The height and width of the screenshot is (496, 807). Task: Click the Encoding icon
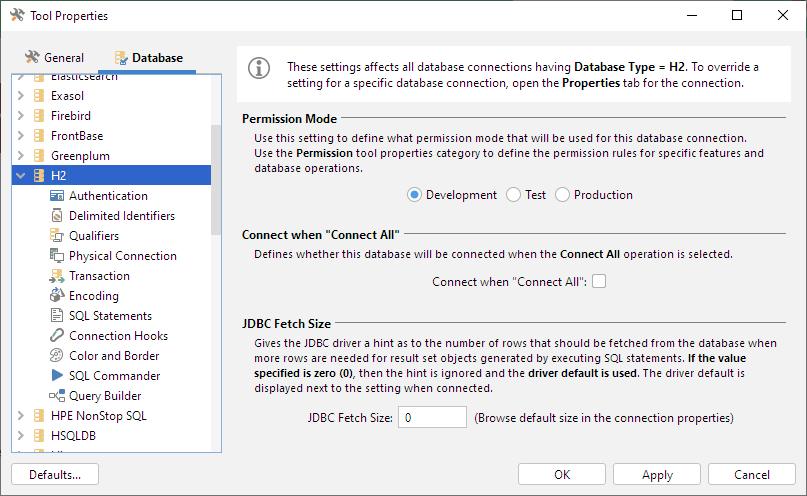57,296
